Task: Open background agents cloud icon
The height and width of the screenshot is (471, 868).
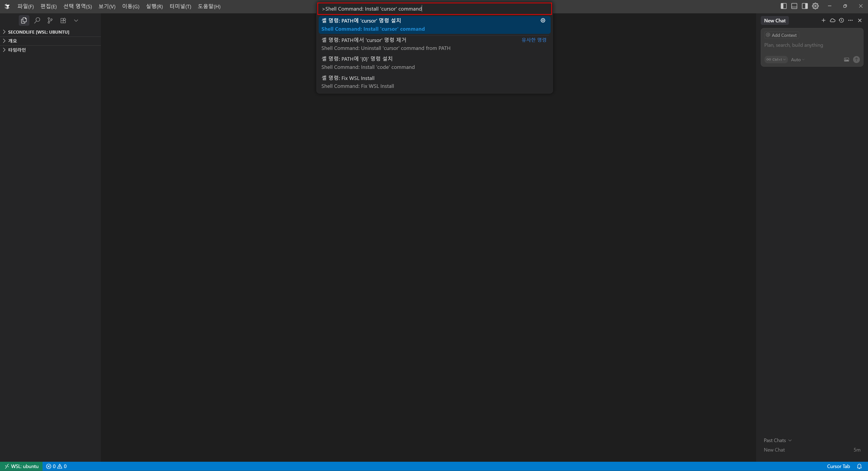Action: pyautogui.click(x=832, y=21)
